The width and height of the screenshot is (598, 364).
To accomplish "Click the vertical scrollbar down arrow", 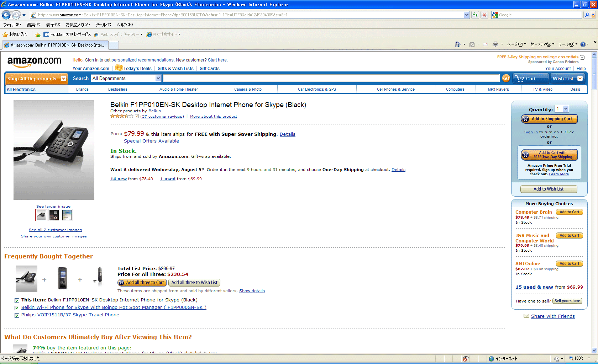I will (594, 350).
